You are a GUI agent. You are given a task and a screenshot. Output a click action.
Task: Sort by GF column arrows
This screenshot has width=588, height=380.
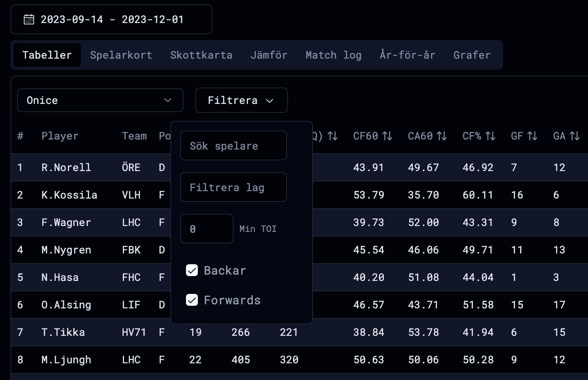pos(532,136)
